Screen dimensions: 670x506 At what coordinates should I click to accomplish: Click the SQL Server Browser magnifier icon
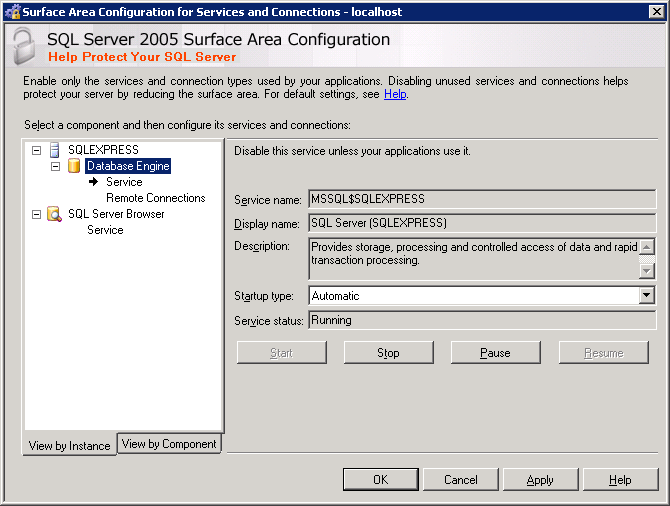[54, 214]
